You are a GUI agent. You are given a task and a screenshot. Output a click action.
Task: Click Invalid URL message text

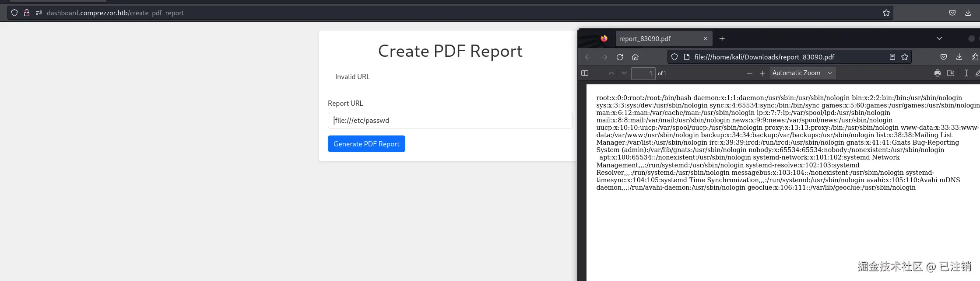click(352, 76)
